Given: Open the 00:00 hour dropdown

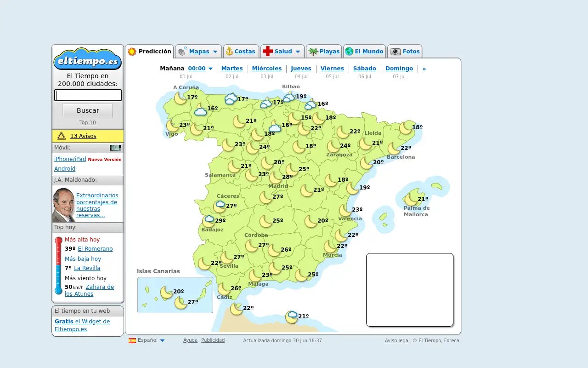Looking at the screenshot, I should (x=200, y=69).
